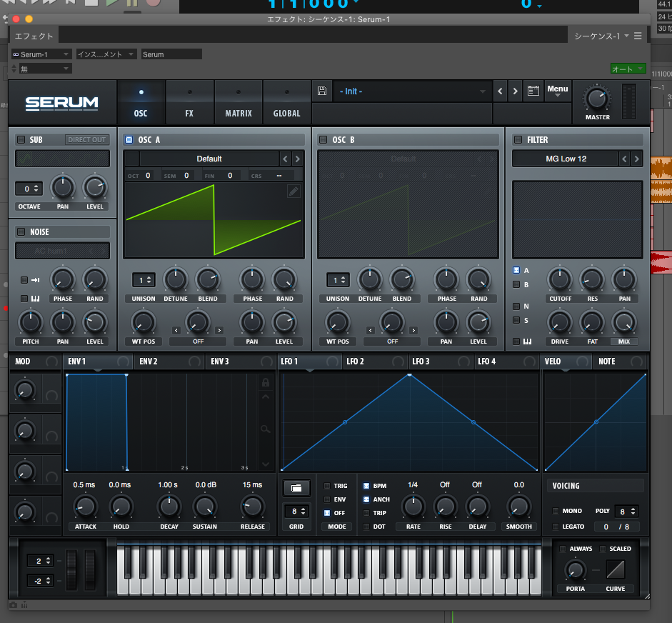Screen dimensions: 672x623
Task: Click the DIRECT OUT button
Action: [x=87, y=139]
